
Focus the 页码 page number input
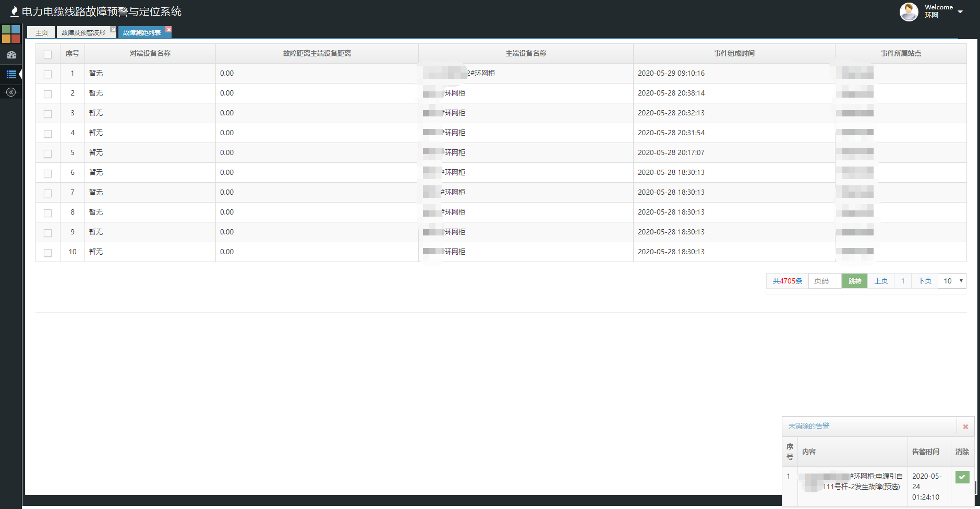coord(825,281)
